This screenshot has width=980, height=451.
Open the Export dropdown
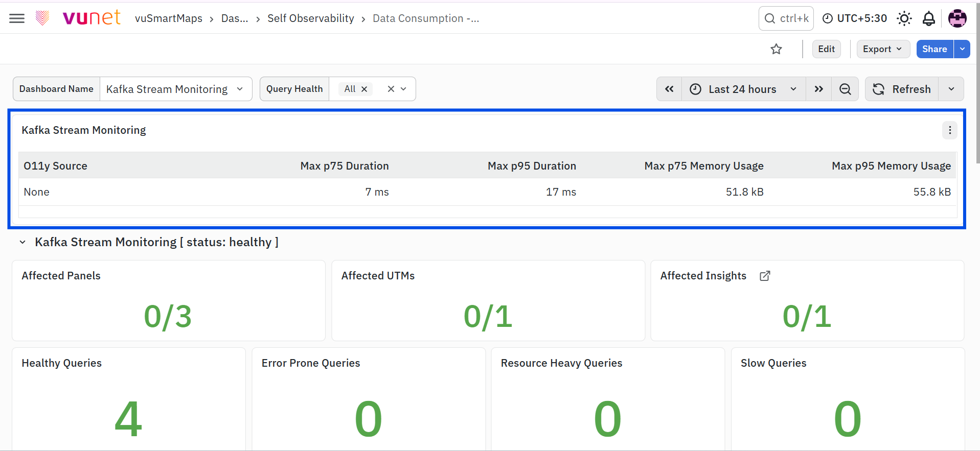click(x=883, y=49)
